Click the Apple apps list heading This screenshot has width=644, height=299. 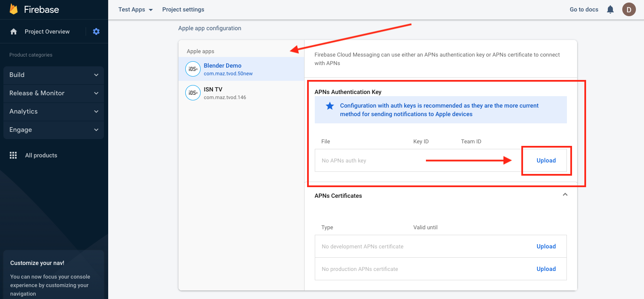coord(200,51)
